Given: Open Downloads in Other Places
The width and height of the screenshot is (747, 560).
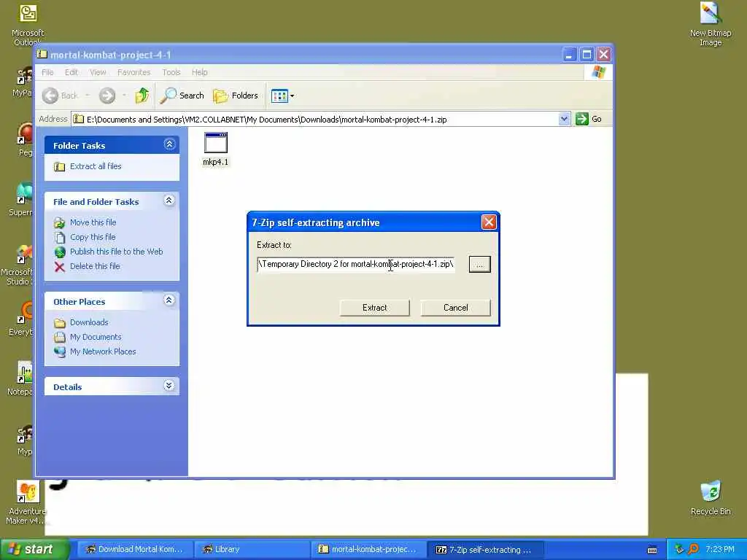Looking at the screenshot, I should 88,322.
